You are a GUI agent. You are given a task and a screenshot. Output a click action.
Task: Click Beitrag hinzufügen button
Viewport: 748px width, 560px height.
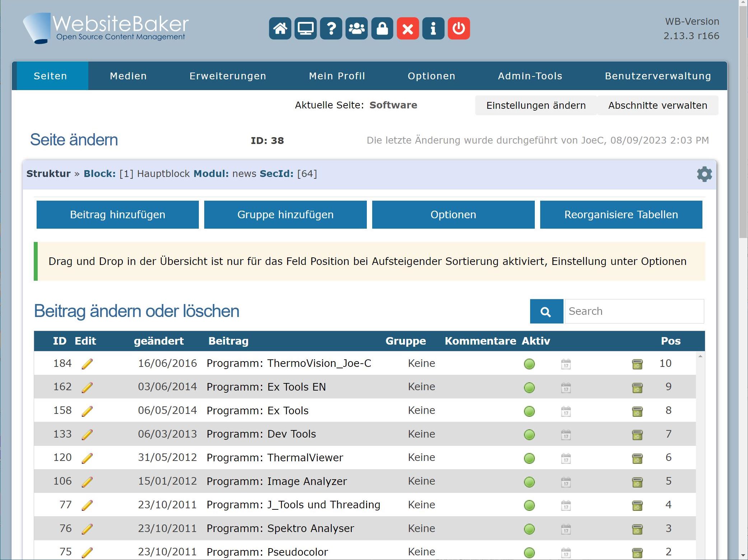click(x=118, y=214)
